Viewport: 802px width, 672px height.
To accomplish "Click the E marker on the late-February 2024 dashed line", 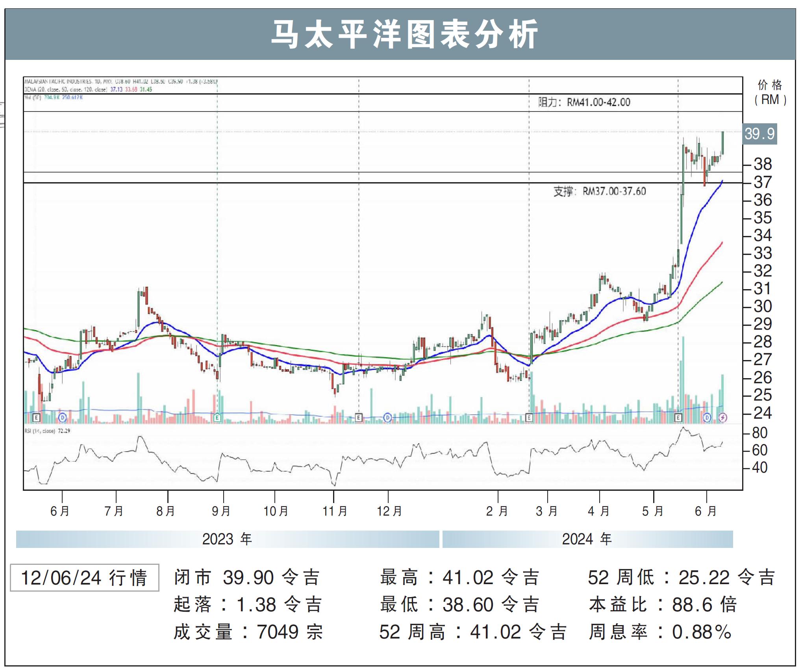I will tap(529, 417).
